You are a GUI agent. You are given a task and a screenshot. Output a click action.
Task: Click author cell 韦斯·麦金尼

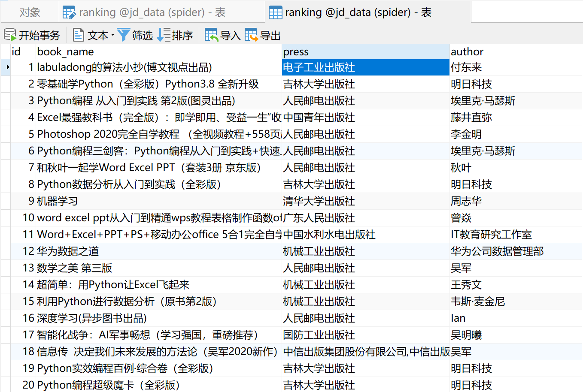pyautogui.click(x=516, y=302)
